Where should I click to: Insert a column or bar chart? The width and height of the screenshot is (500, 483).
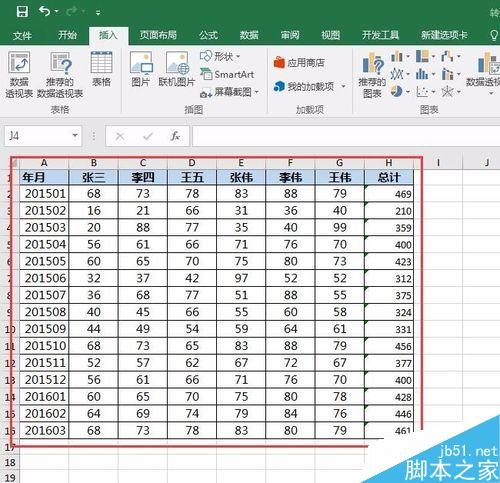click(400, 56)
